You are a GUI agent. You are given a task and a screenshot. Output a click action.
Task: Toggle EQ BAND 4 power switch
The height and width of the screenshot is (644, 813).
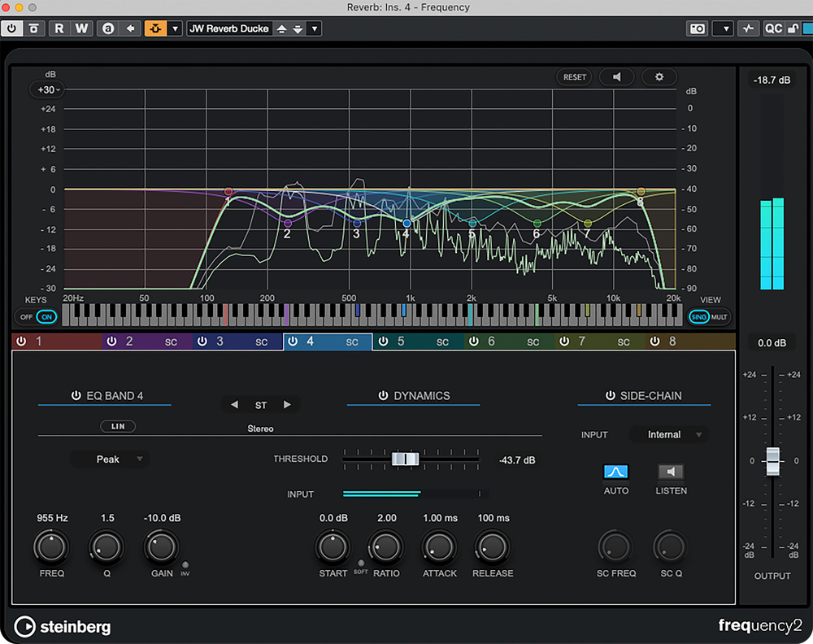[x=76, y=396]
